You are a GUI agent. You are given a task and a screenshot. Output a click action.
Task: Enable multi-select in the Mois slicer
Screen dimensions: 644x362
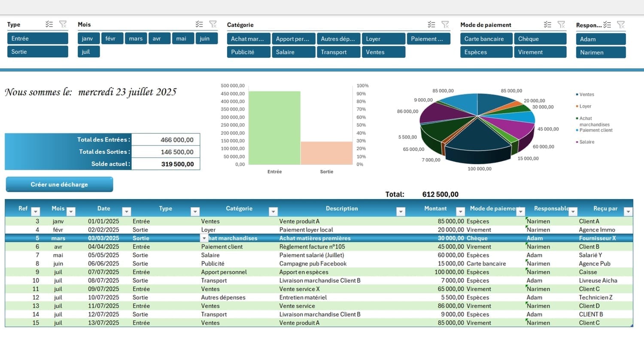tap(199, 24)
